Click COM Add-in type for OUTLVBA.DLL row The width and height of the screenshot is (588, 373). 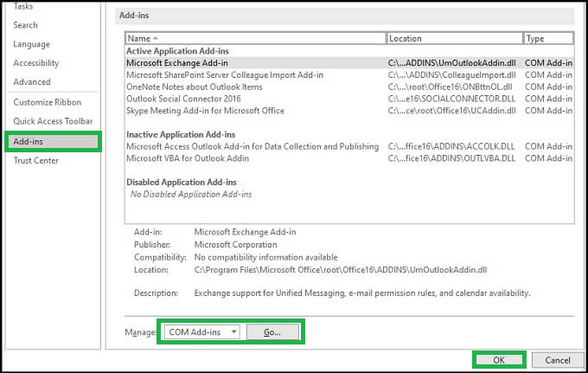click(x=548, y=158)
